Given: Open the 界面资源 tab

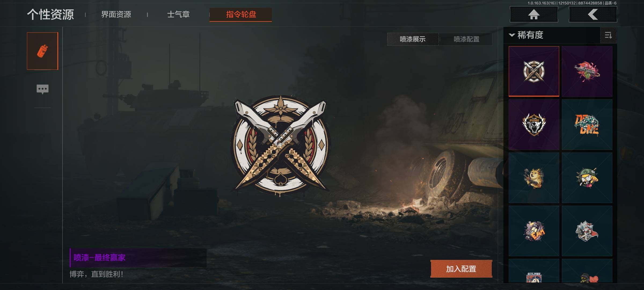Looking at the screenshot, I should [116, 14].
